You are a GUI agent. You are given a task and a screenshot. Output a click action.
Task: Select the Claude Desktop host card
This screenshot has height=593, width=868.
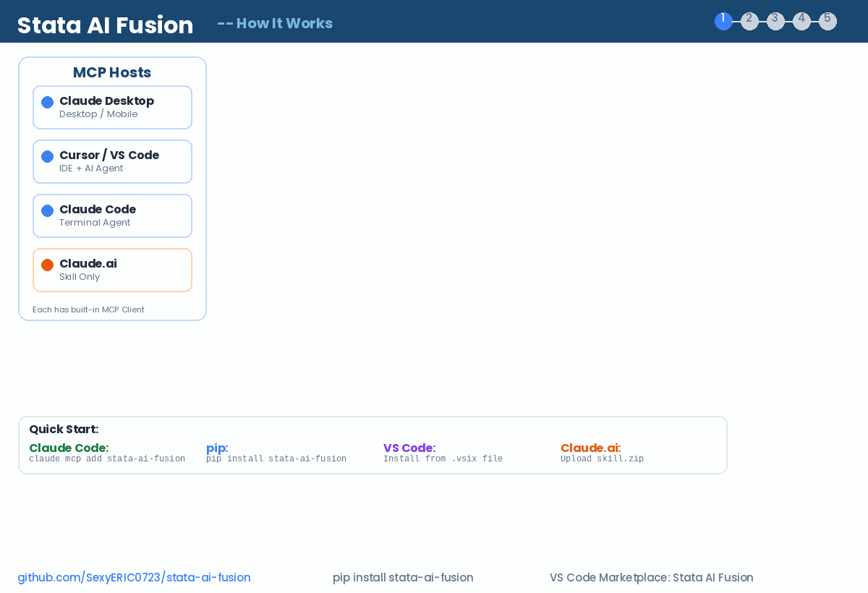(x=112, y=107)
